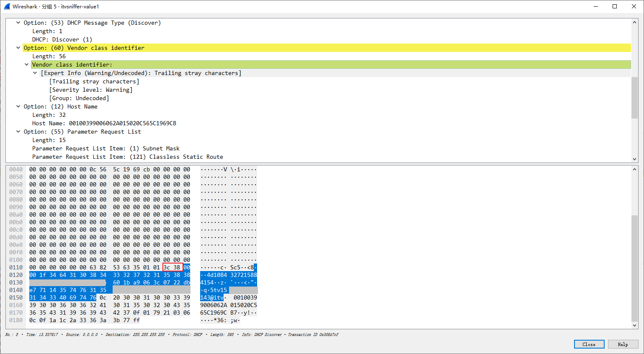This screenshot has width=644, height=354.
Task: Click the Close button
Action: coord(589,344)
